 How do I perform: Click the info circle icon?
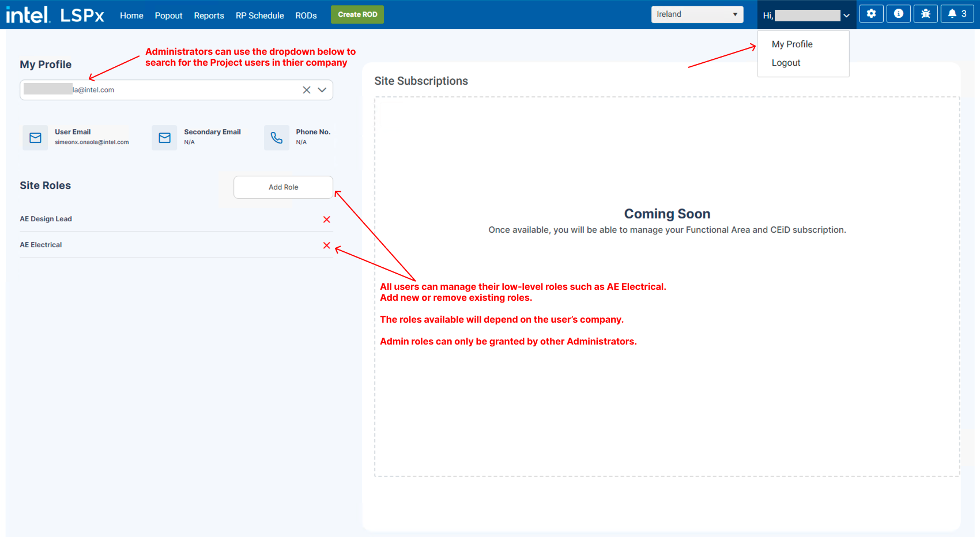pyautogui.click(x=898, y=14)
